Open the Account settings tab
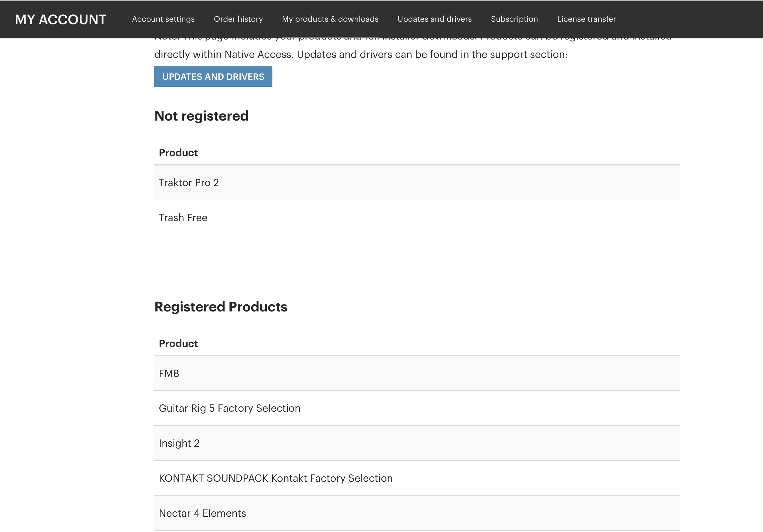 (x=163, y=19)
